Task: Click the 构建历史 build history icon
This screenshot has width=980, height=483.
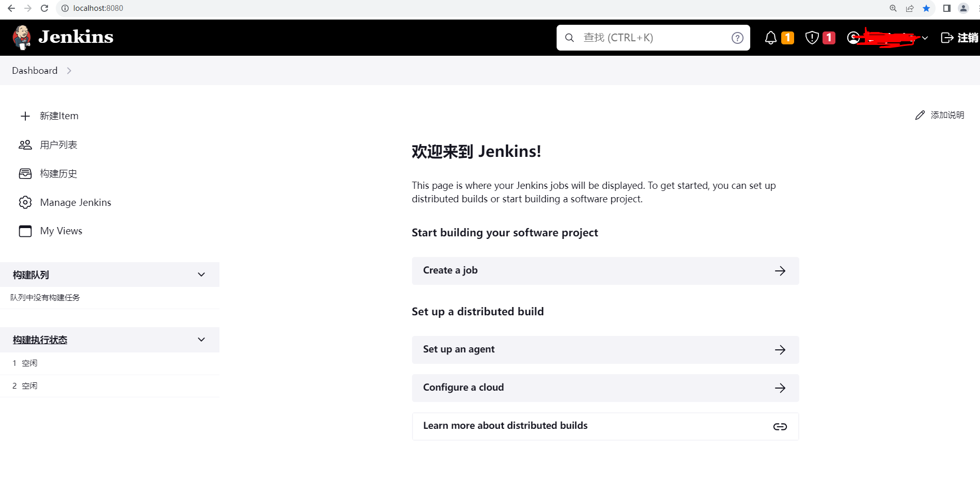Action: [x=25, y=173]
